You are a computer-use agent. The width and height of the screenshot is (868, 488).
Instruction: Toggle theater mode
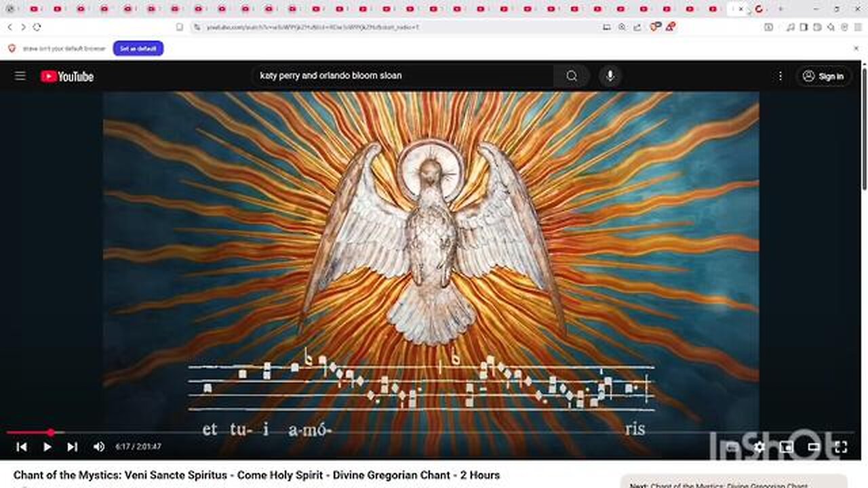(814, 447)
